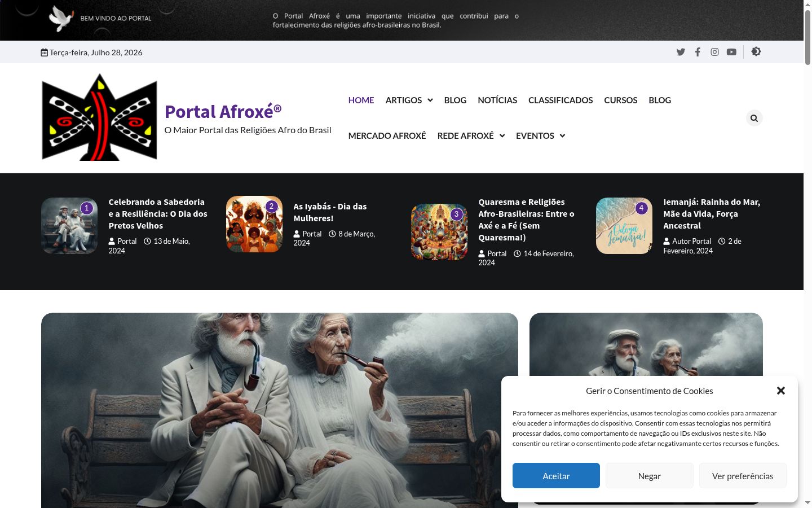Screen dimensions: 812x508
Task: Go to the HOME menu item
Action: [361, 100]
